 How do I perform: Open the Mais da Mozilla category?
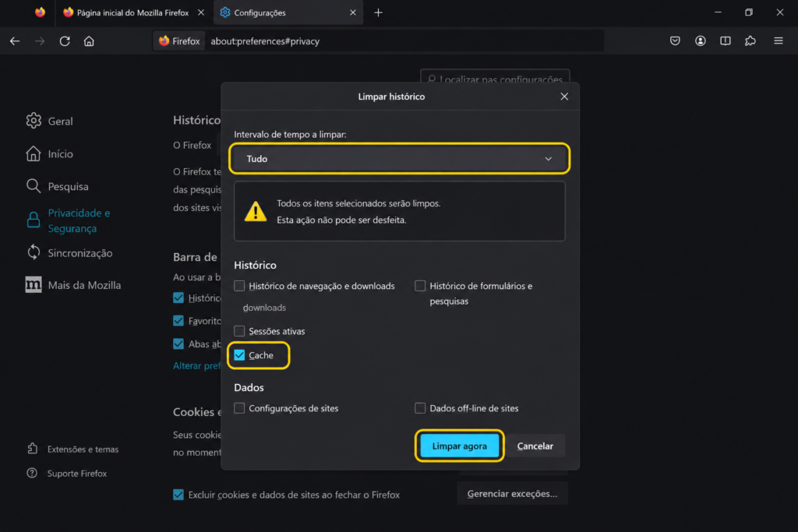pyautogui.click(x=84, y=285)
